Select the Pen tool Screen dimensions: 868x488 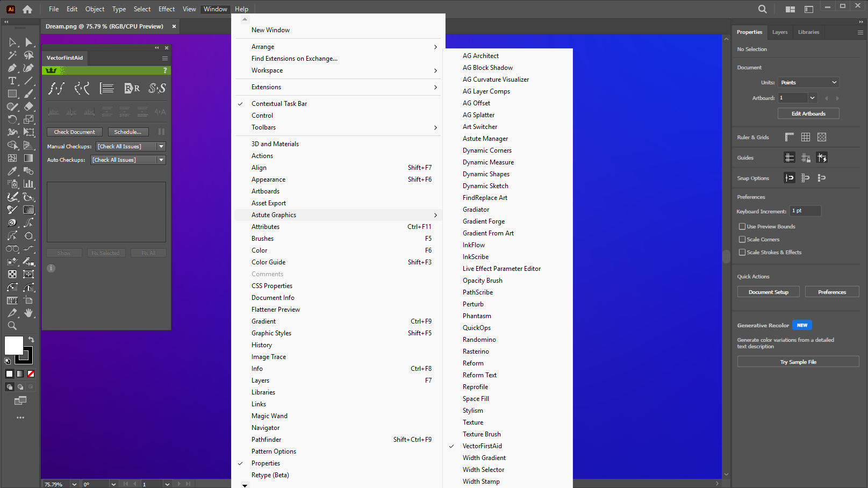(12, 68)
